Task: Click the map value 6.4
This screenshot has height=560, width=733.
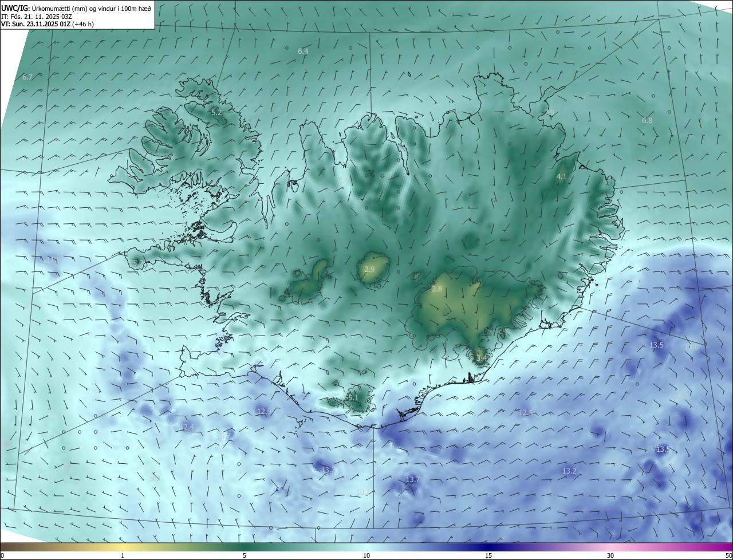Action: tap(303, 52)
